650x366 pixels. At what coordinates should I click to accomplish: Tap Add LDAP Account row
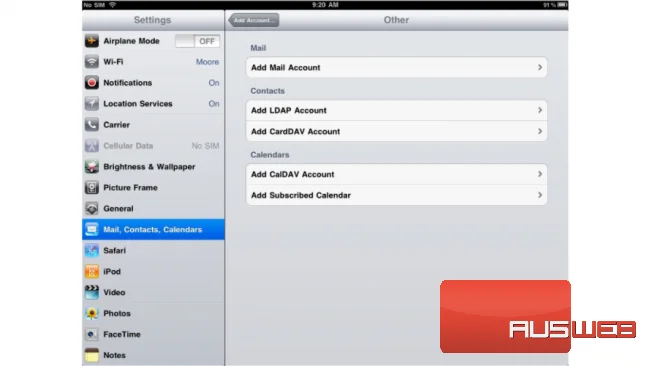click(x=396, y=110)
